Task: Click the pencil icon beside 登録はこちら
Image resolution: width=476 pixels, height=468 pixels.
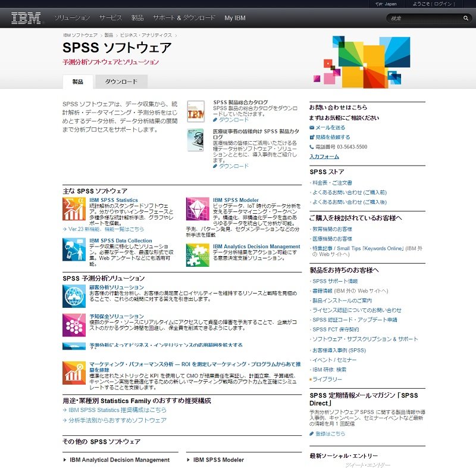Action: pyautogui.click(x=311, y=433)
